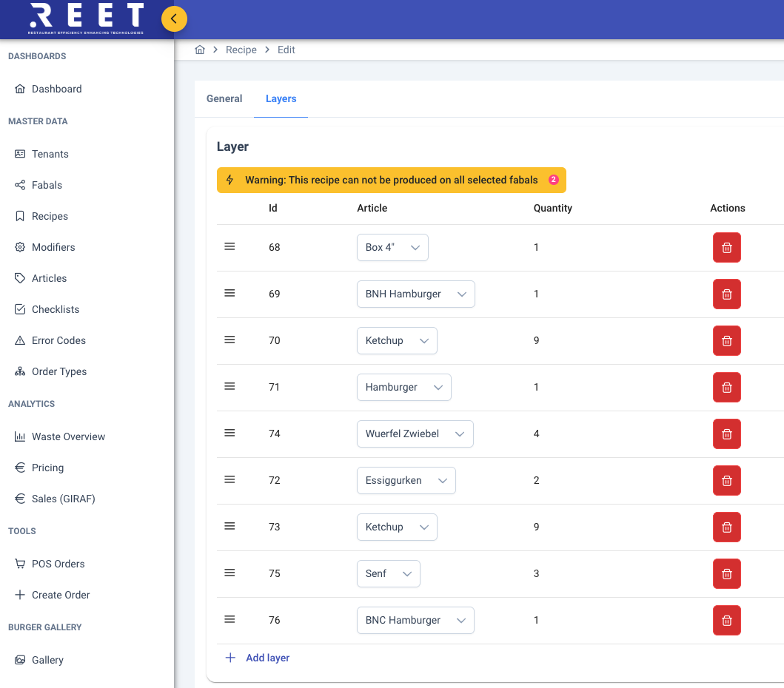Navigate to the Modifiers page

[53, 247]
